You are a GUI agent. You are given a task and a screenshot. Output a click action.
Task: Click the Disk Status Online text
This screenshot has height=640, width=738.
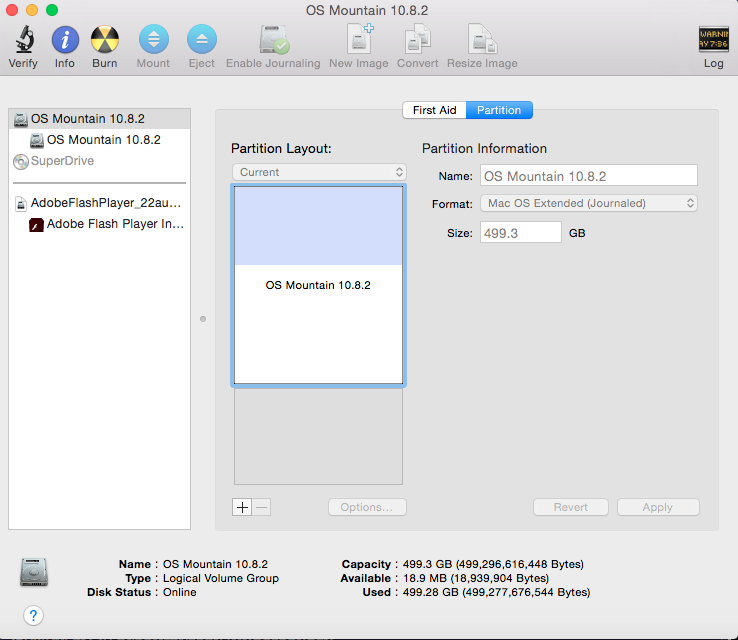click(x=179, y=592)
